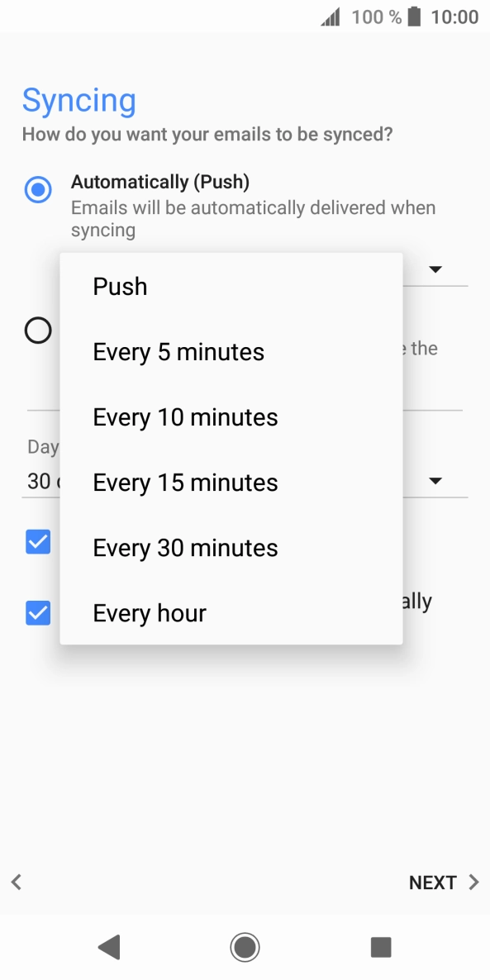Open the top sync frequency dropdown arrow
The width and height of the screenshot is (490, 980).
coord(435,269)
